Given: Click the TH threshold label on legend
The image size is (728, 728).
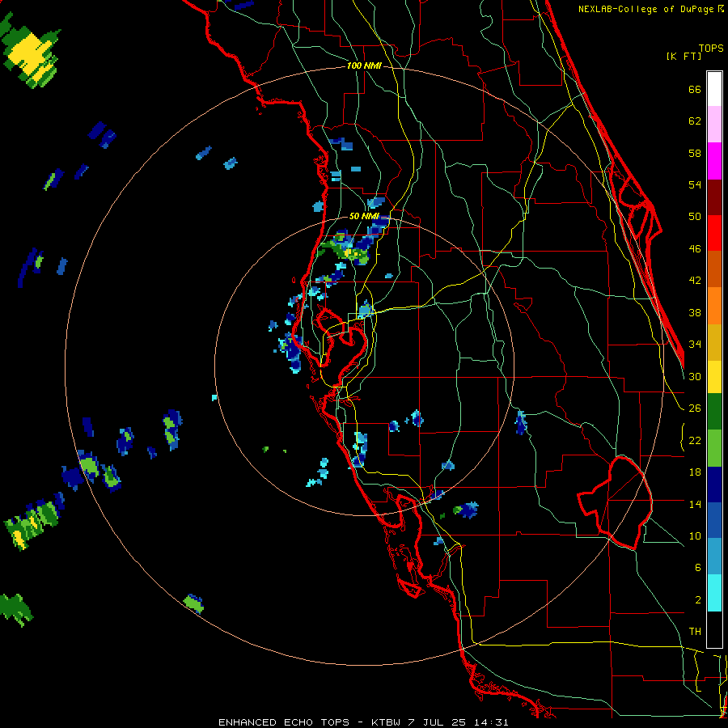Looking at the screenshot, I should click(x=695, y=631).
